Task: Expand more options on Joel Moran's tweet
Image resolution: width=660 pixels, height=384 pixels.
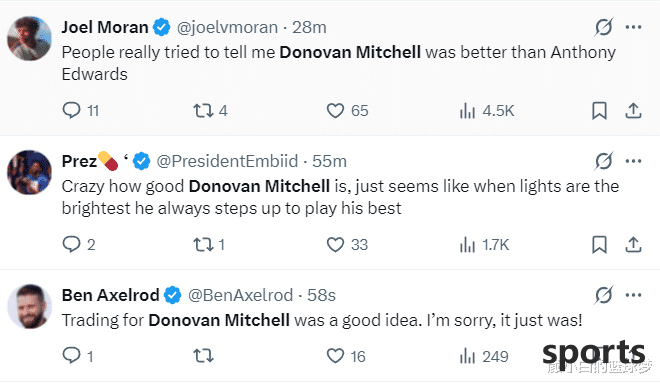Action: point(633,27)
